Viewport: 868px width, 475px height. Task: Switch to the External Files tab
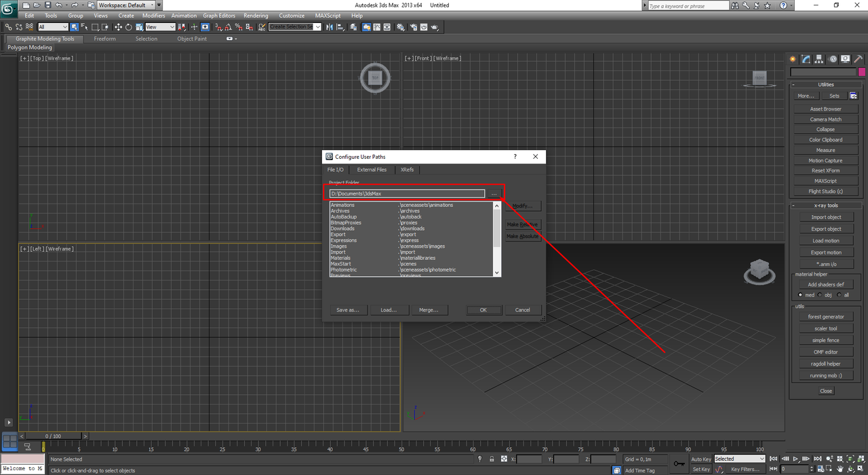click(x=372, y=170)
